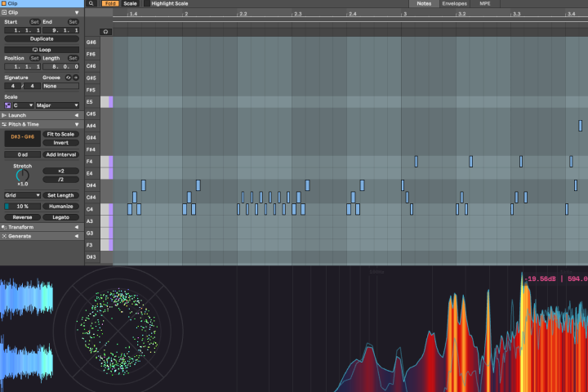Toggle the Fold button
The image size is (588, 392).
pyautogui.click(x=110, y=3)
